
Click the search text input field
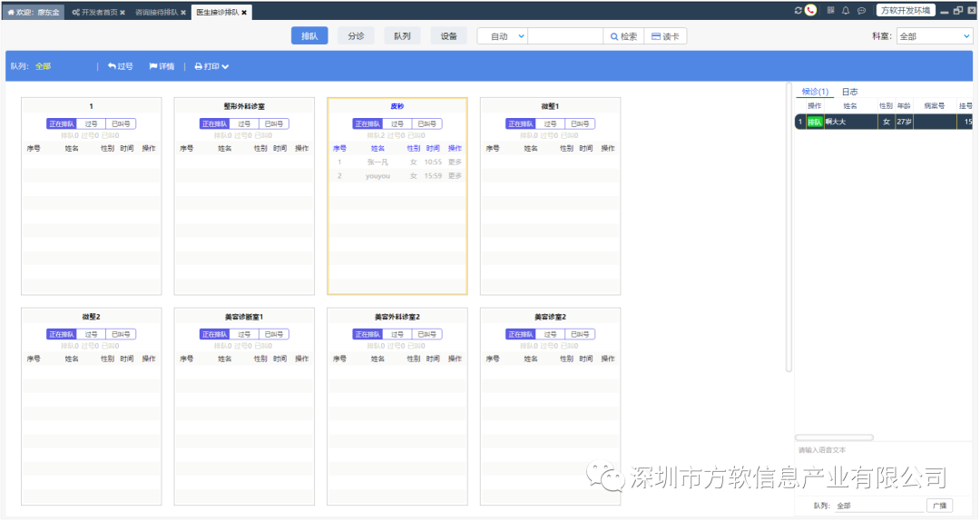coord(564,36)
